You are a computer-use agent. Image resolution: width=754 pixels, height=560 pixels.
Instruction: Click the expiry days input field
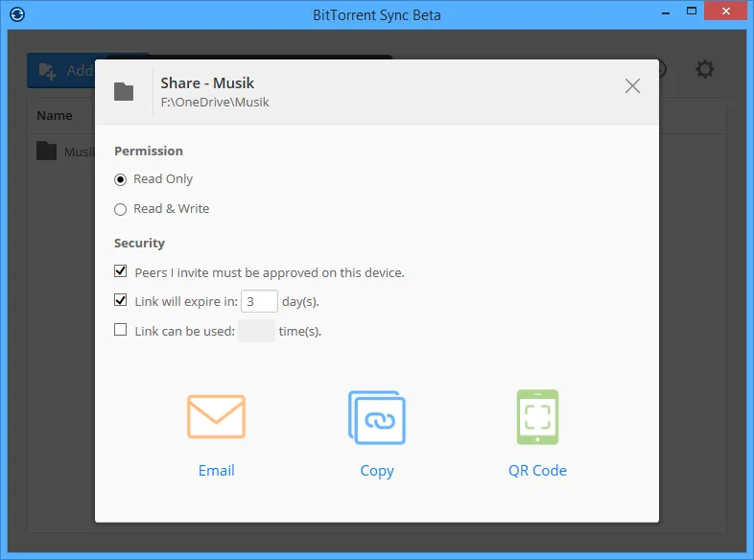coord(259,301)
